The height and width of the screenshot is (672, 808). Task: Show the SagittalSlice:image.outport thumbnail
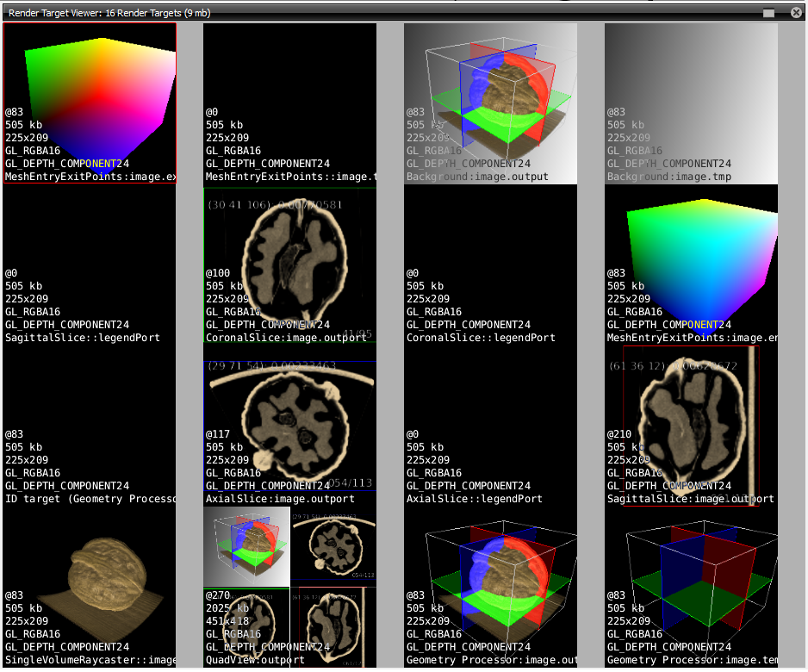pyautogui.click(x=691, y=426)
